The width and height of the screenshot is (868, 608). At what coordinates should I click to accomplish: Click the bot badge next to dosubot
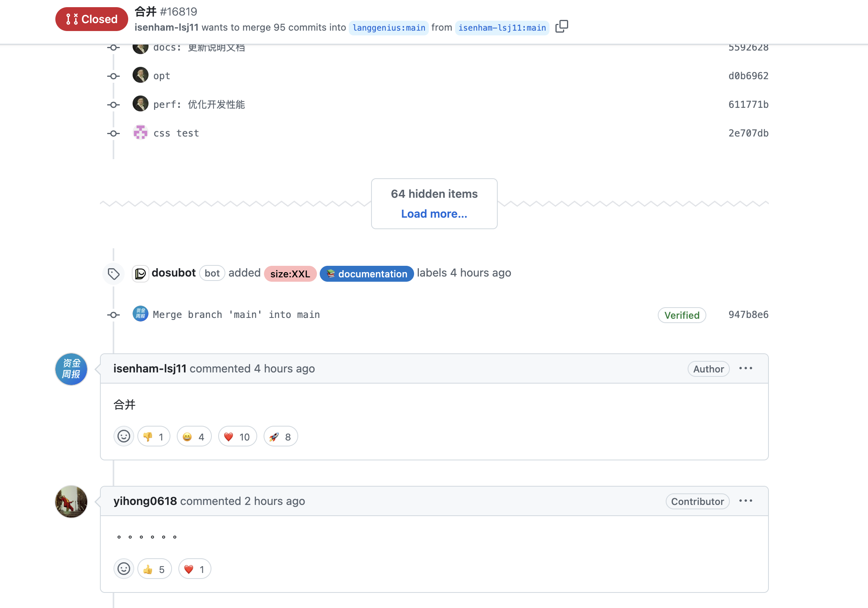(212, 273)
